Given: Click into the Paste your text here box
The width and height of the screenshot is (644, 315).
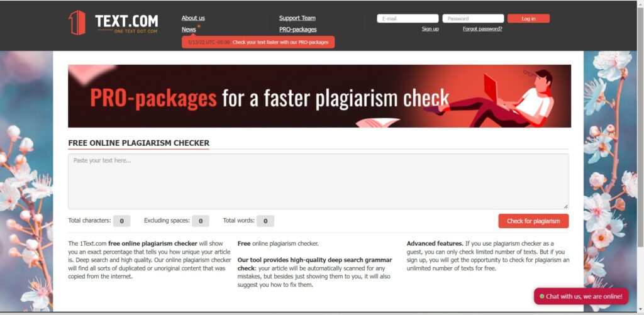Looking at the screenshot, I should [318, 182].
